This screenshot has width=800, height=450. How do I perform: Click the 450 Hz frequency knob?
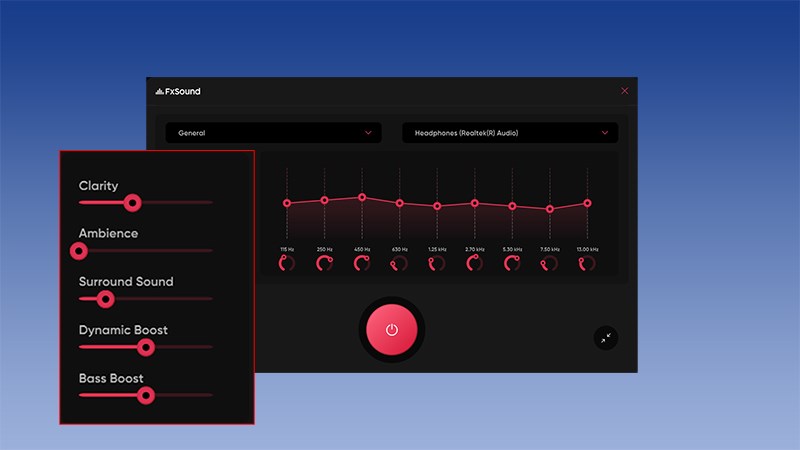(362, 263)
